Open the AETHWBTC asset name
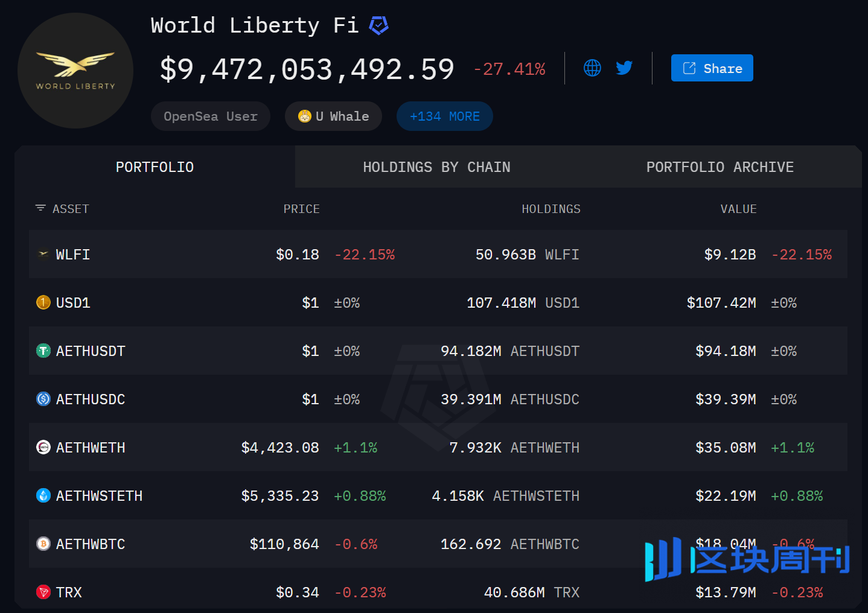 coord(91,544)
